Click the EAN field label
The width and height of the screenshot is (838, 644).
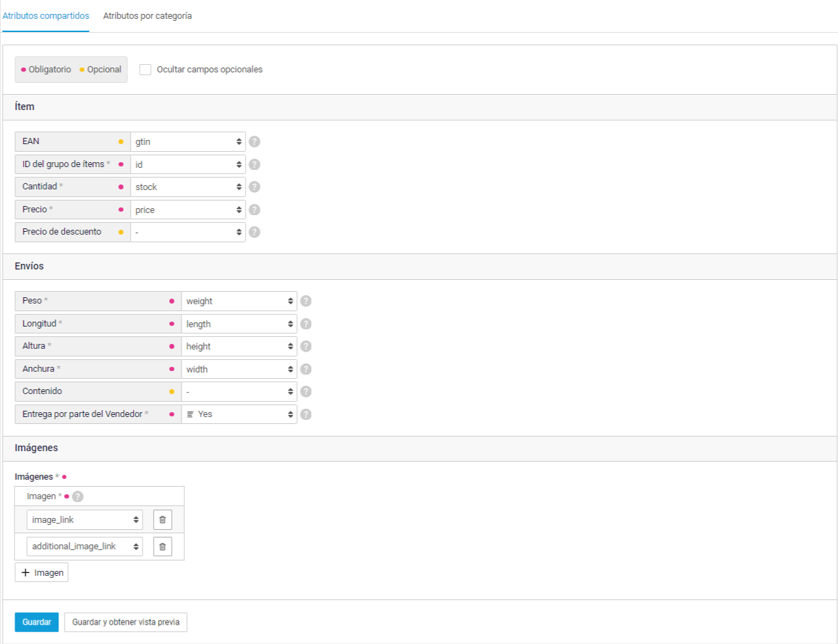point(31,141)
